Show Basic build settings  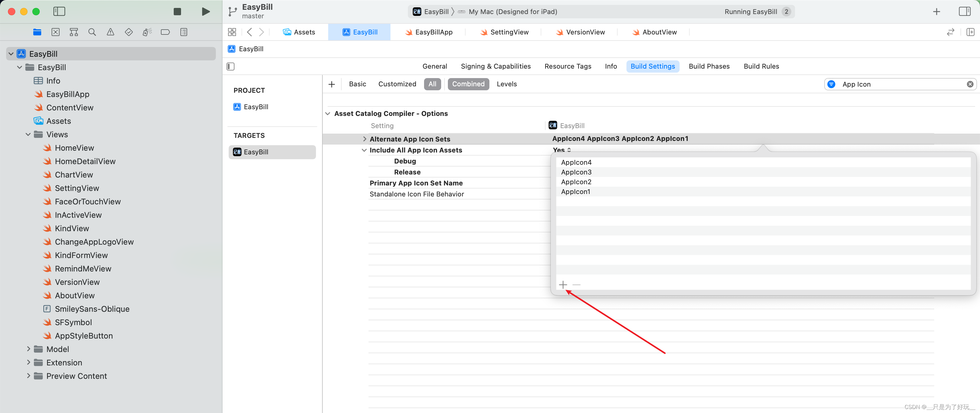(357, 84)
